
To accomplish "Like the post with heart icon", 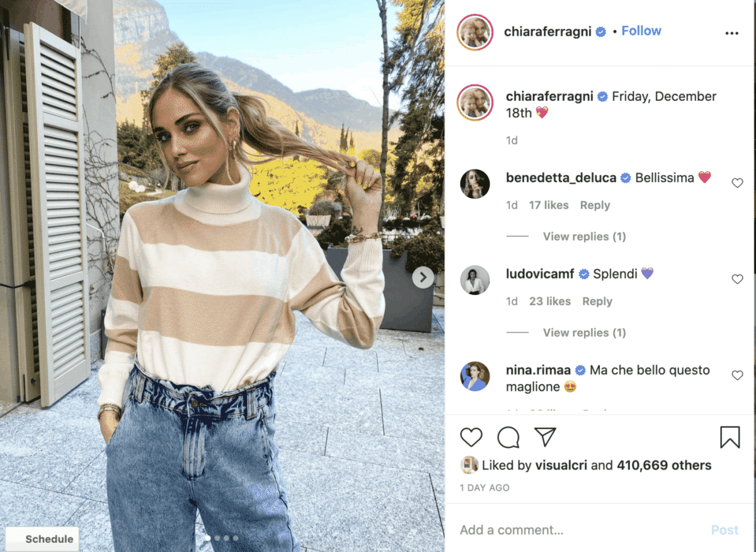I will pos(471,437).
